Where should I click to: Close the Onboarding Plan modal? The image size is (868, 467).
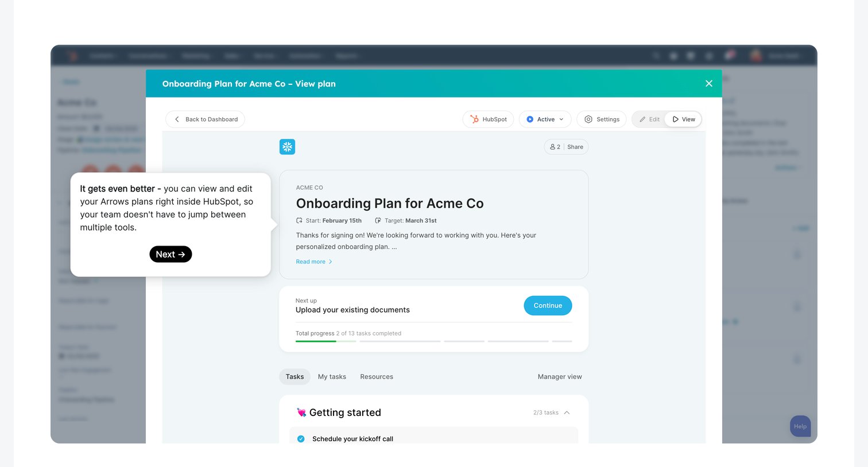[x=709, y=84]
